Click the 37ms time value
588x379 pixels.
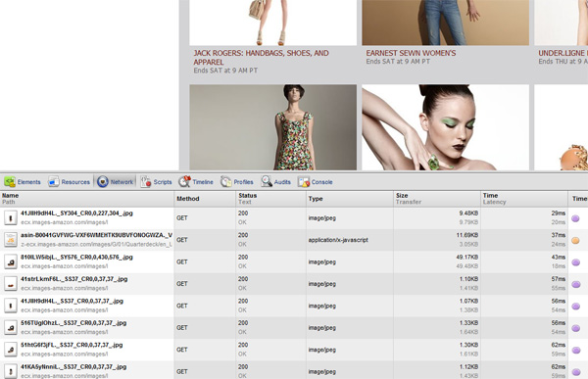pyautogui.click(x=559, y=235)
